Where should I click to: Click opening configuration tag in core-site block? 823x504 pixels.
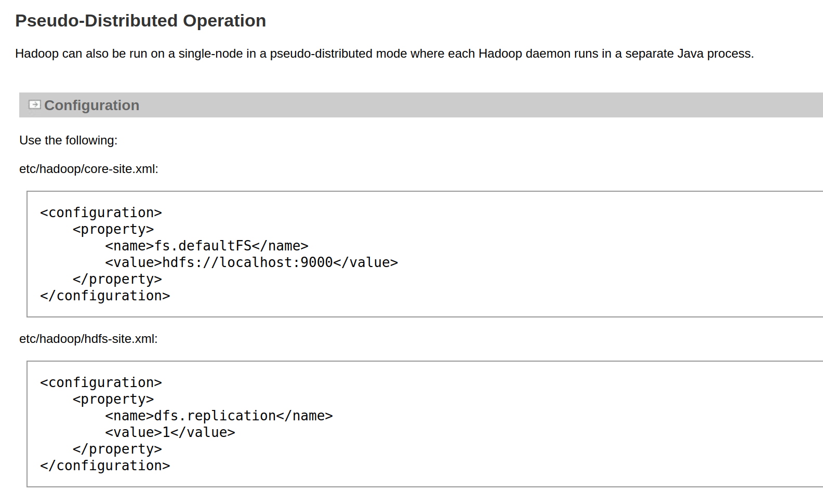[101, 213]
